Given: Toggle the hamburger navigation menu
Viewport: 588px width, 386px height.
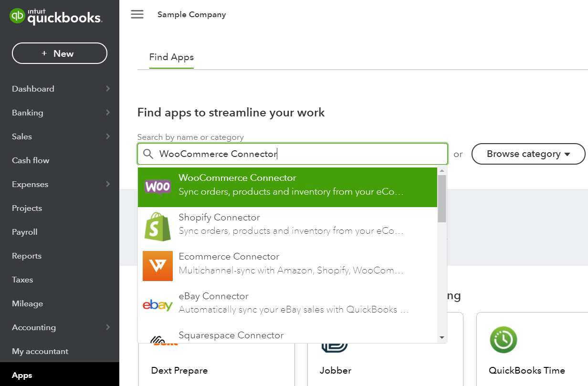Looking at the screenshot, I should [137, 14].
